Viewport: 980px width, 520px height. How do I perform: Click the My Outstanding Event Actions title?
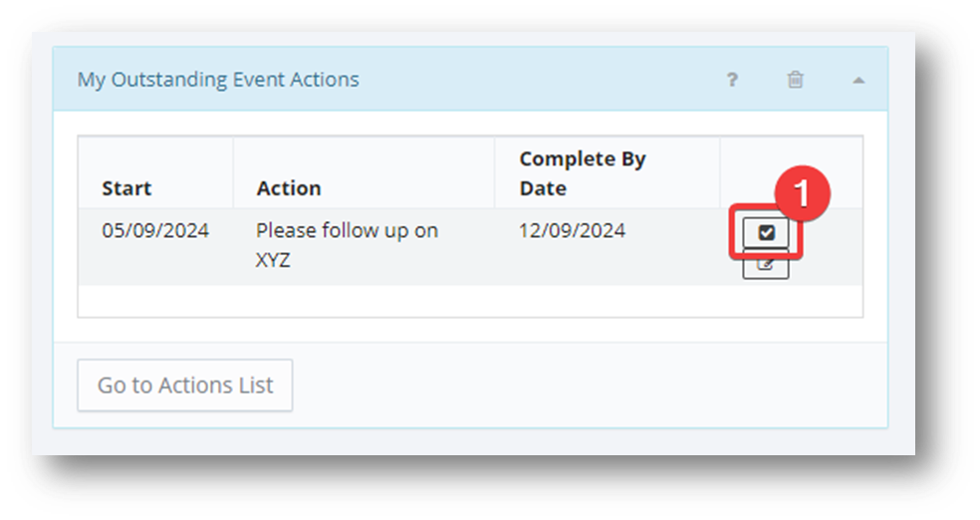click(x=218, y=80)
